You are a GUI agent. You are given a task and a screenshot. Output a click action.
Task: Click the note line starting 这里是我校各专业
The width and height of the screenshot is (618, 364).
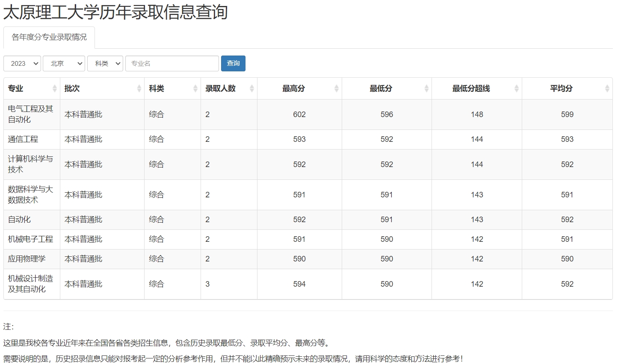pos(166,343)
